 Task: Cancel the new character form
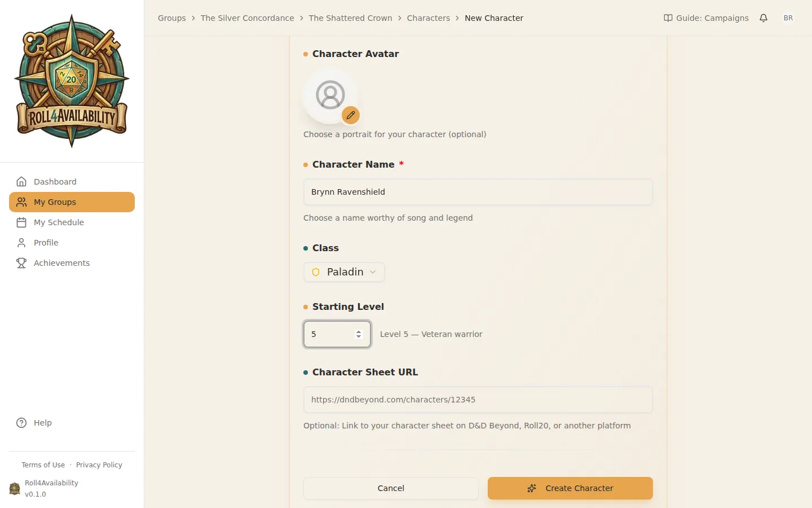tap(391, 488)
